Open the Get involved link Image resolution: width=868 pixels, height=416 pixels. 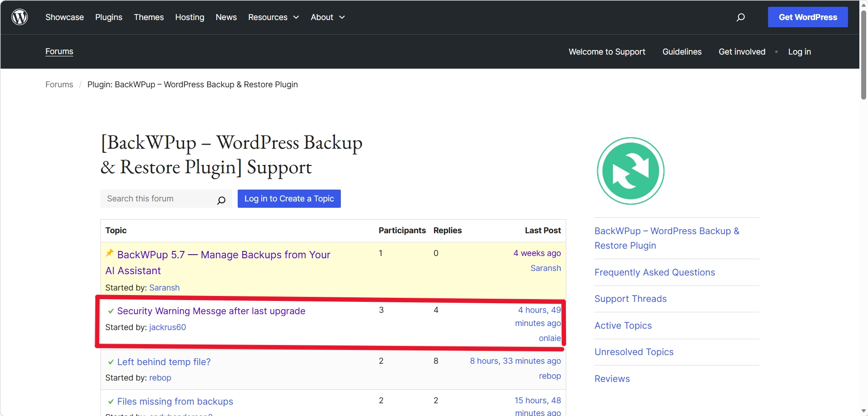point(742,52)
